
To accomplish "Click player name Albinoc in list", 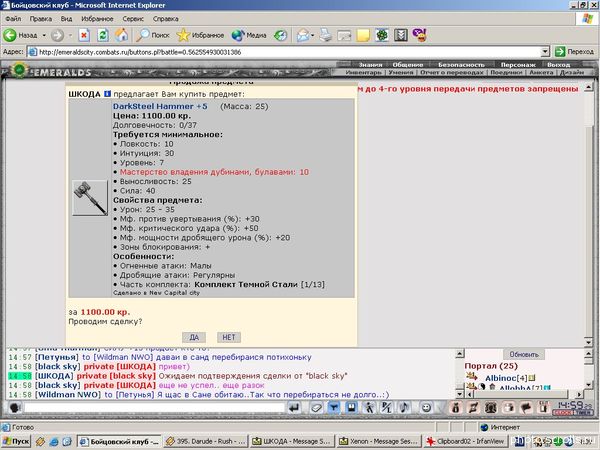I will [501, 378].
